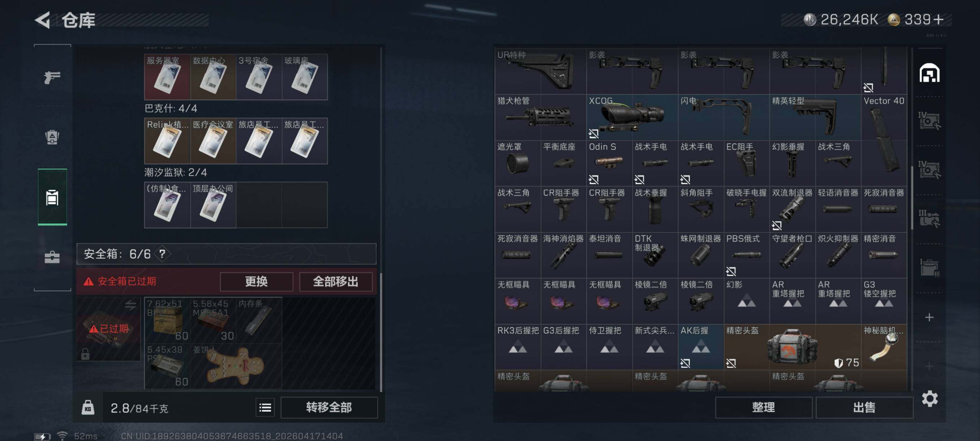Click the back arrow beside 仓库
The width and height of the screenshot is (980, 441).
[x=43, y=20]
